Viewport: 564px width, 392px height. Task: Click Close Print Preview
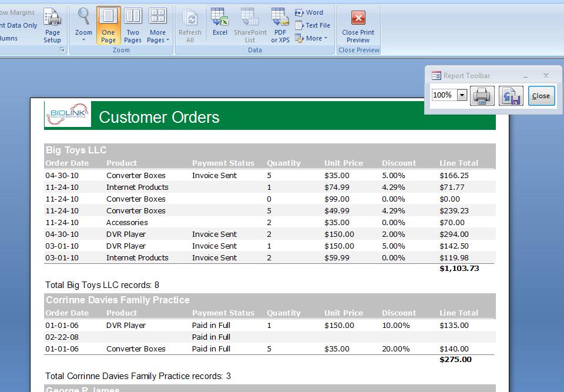point(358,25)
